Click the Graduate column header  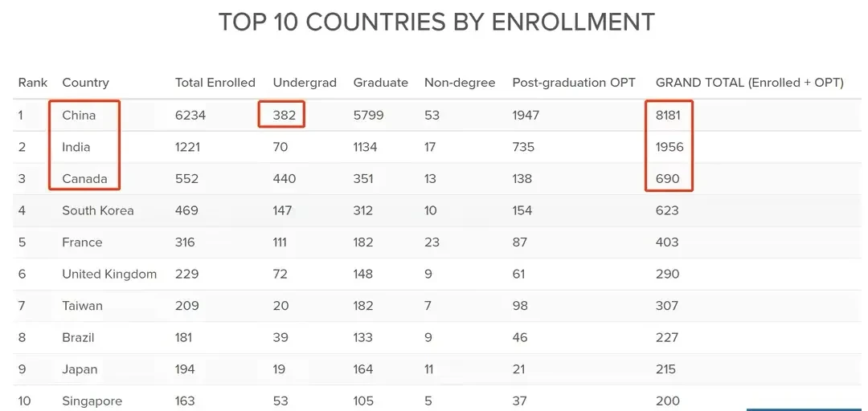click(381, 83)
